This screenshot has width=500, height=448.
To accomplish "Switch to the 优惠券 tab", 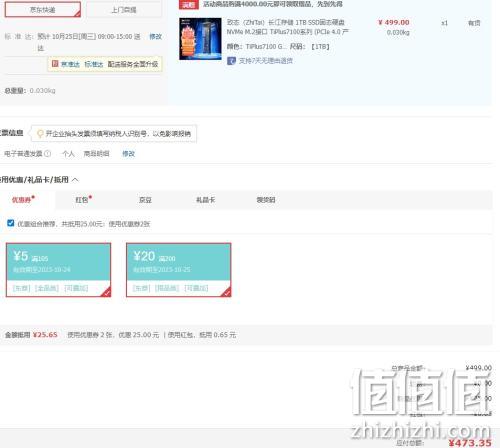I will click(x=23, y=200).
